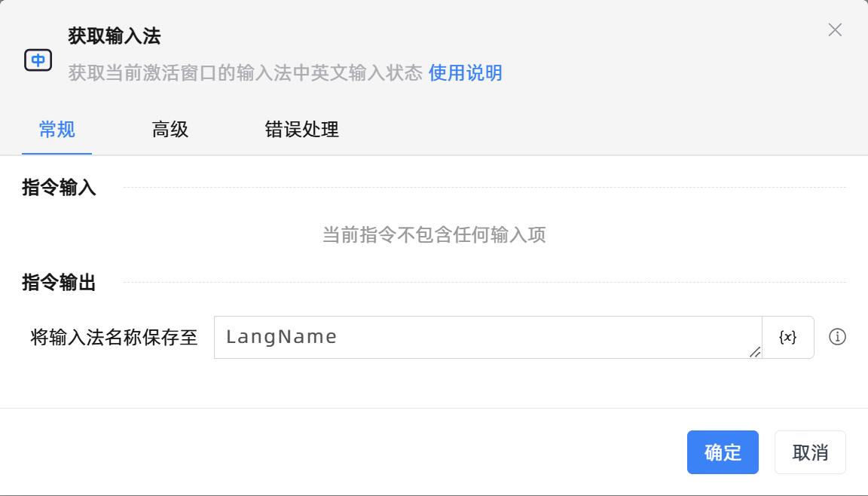Viewport: 868px width, 496px height.
Task: Click the dashed divider beside 指令输出
Action: click(x=484, y=283)
